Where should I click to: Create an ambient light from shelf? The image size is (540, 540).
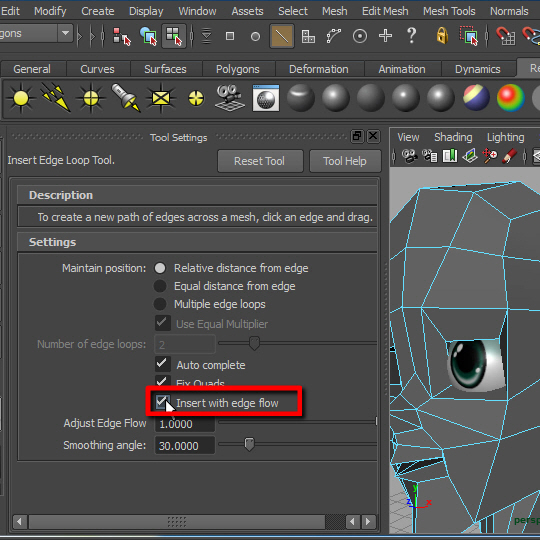(21, 98)
